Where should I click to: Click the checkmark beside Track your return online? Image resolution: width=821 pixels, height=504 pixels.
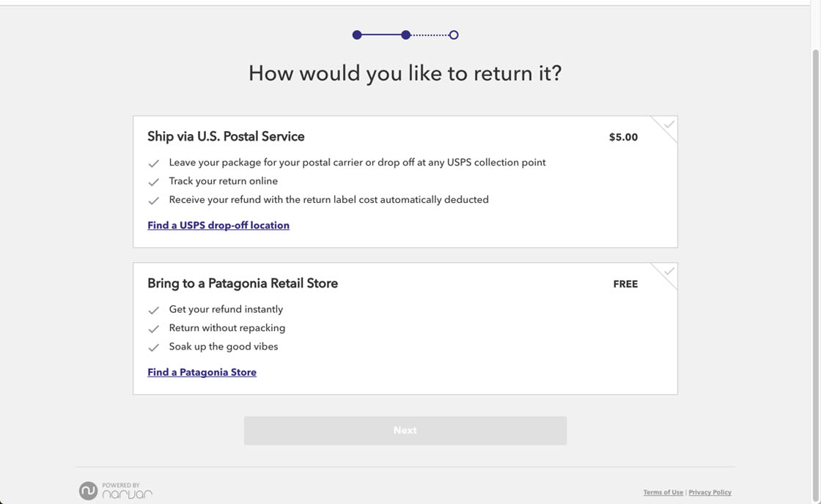[x=154, y=182]
